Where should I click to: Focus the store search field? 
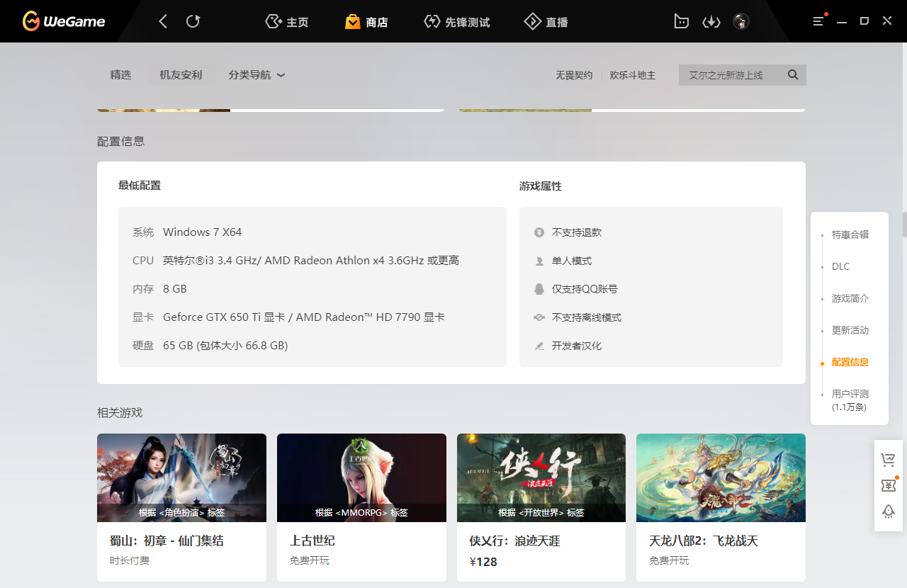pos(743,75)
